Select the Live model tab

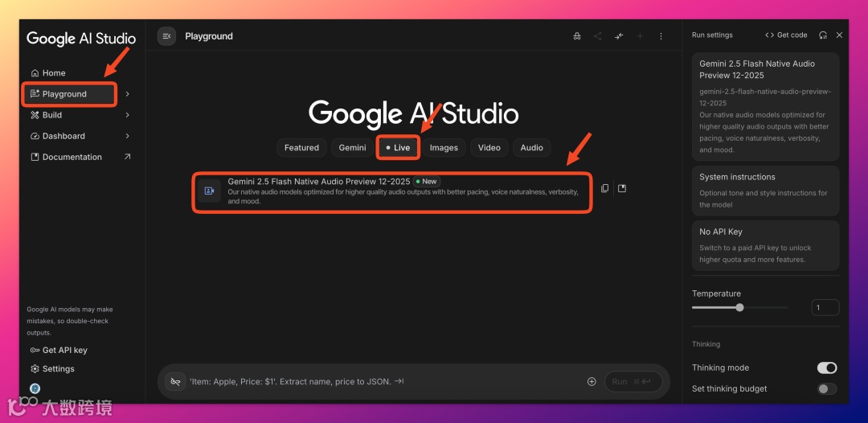pyautogui.click(x=398, y=148)
